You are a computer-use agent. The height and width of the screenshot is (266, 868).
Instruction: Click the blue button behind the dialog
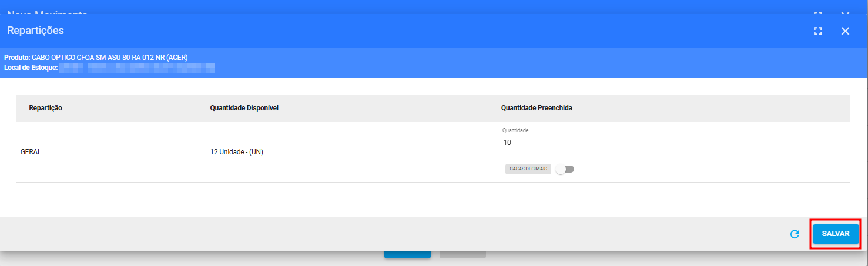click(x=407, y=254)
